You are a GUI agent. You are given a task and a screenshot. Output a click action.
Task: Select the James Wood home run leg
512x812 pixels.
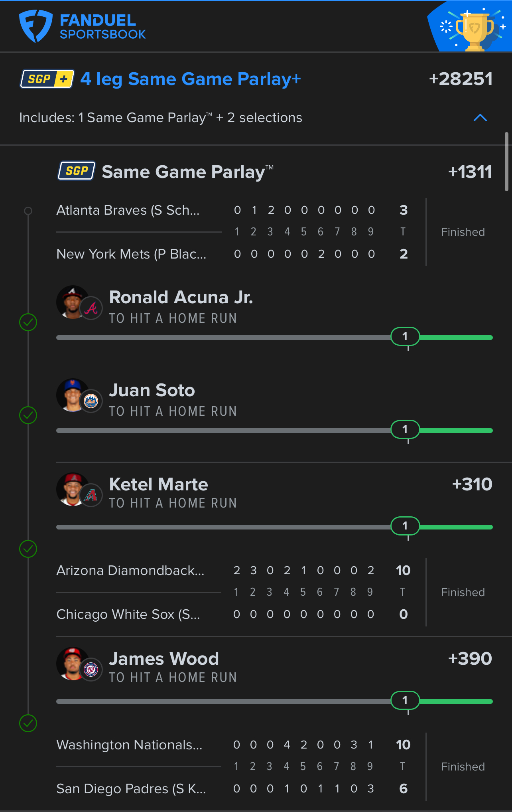tap(164, 666)
